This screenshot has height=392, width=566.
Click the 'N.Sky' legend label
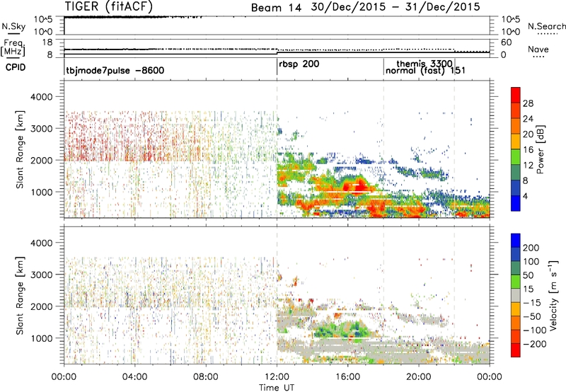coord(13,27)
